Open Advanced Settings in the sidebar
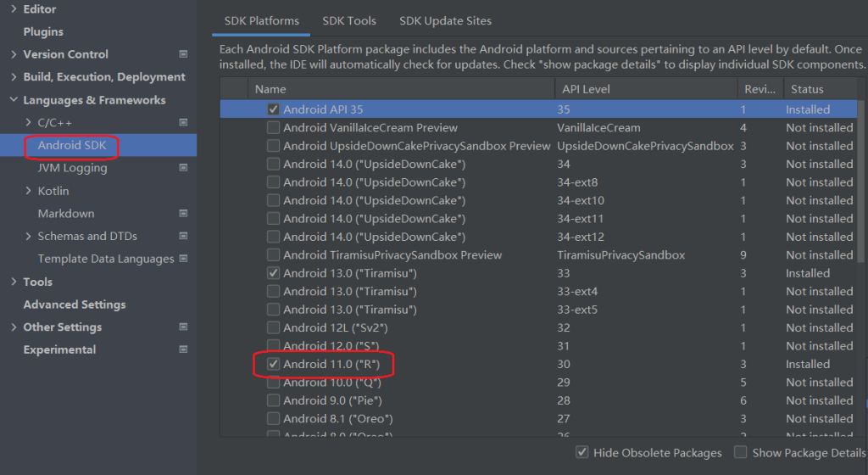This screenshot has width=868, height=475. (x=75, y=305)
